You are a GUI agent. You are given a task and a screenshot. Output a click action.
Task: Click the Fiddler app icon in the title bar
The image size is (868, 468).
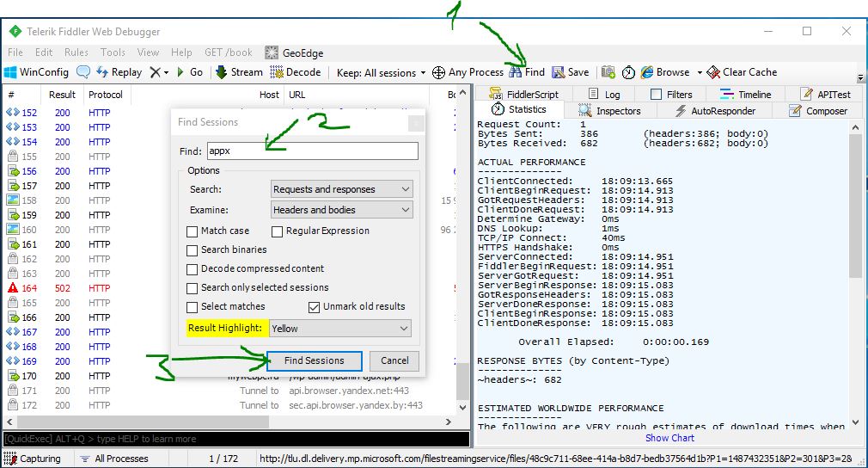coord(15,32)
